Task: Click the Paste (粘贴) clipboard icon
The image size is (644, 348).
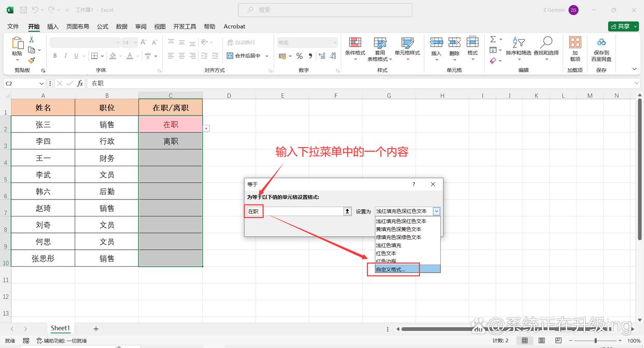Action: point(17,43)
